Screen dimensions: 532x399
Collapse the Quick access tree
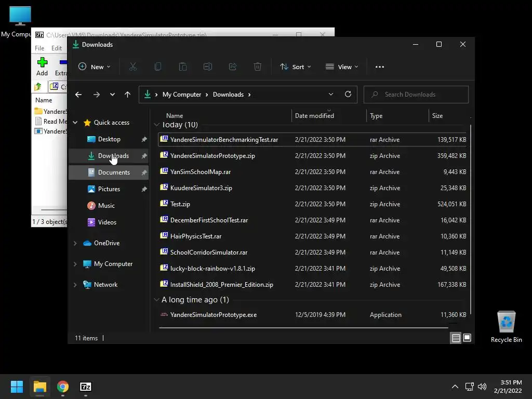pyautogui.click(x=75, y=123)
